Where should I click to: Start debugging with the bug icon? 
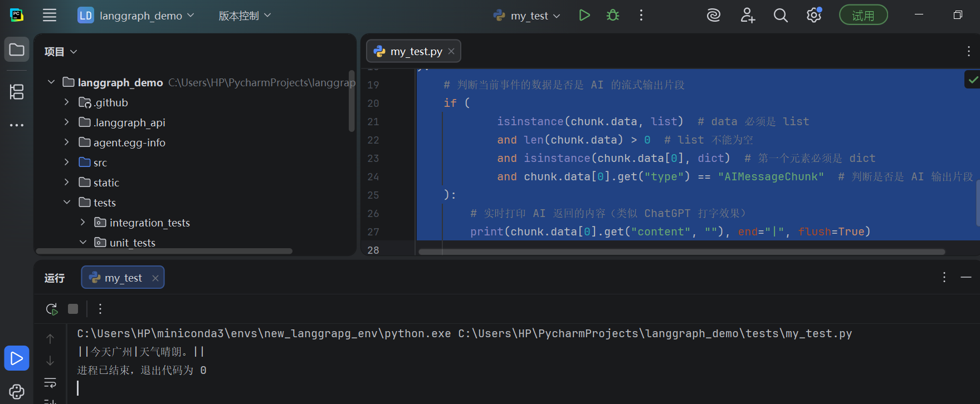(x=613, y=16)
